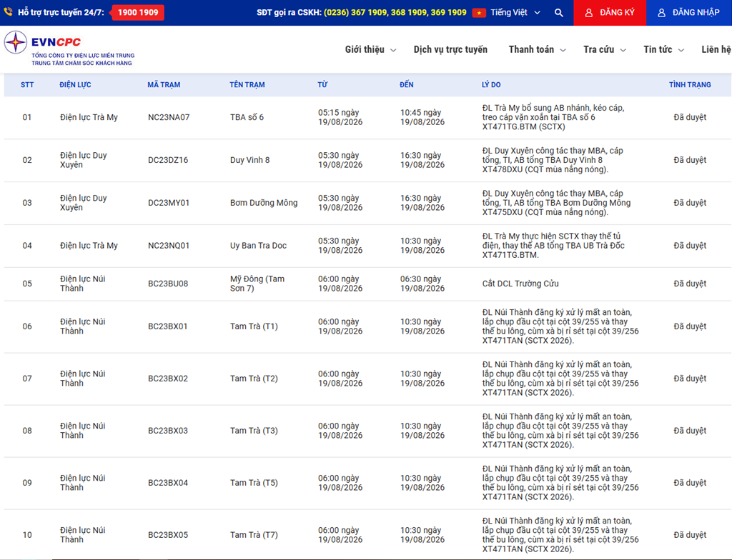Click the ĐĂNG KÝ button

coord(610,13)
